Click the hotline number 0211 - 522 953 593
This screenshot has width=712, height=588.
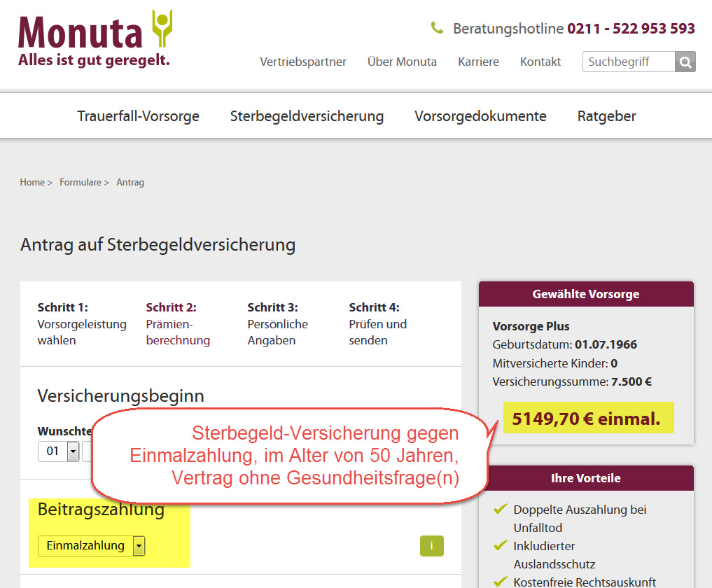pyautogui.click(x=631, y=29)
